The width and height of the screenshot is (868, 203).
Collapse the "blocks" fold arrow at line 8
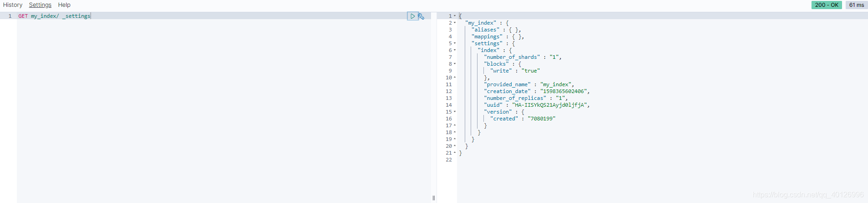point(455,64)
